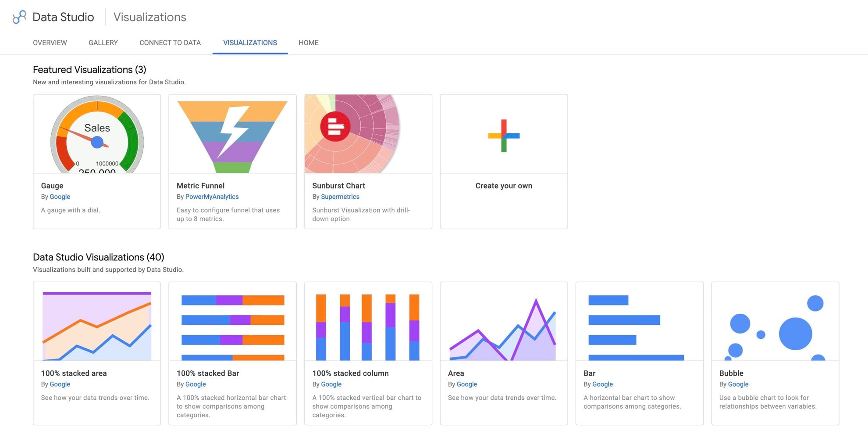Image resolution: width=868 pixels, height=434 pixels.
Task: Click the colorful plus Create icon
Action: (504, 136)
